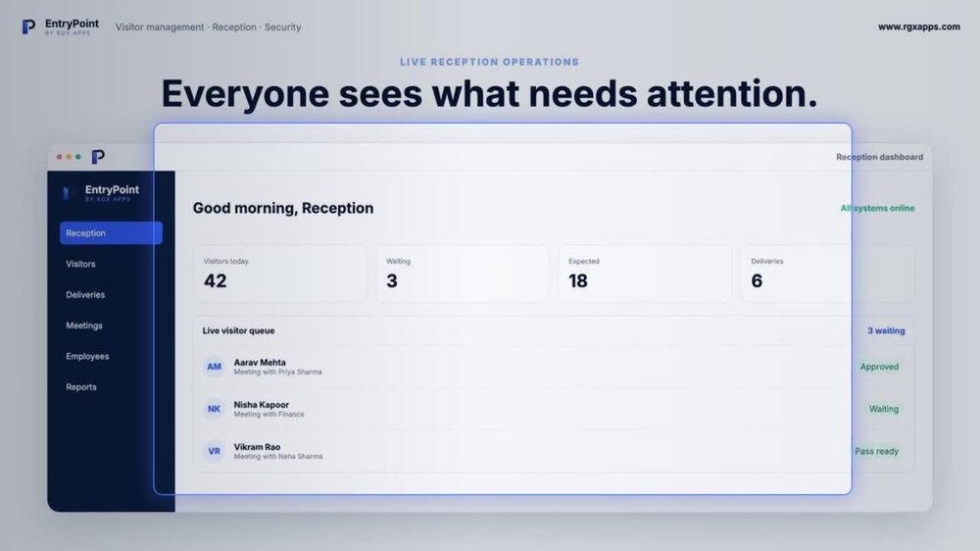
Task: Select Reception in the sidebar
Action: tap(112, 232)
